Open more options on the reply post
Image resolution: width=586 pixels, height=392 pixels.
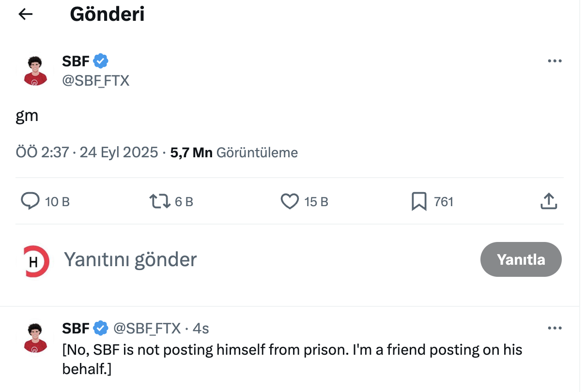pyautogui.click(x=554, y=329)
